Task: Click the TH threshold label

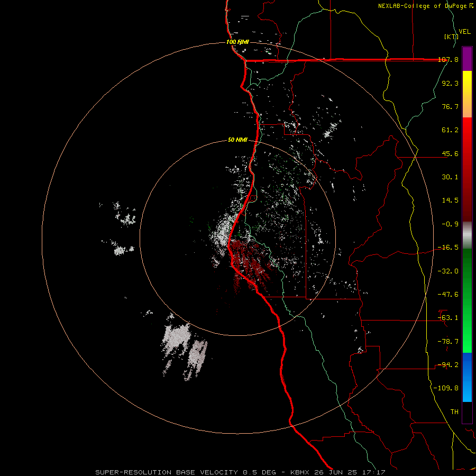Action: point(454,412)
